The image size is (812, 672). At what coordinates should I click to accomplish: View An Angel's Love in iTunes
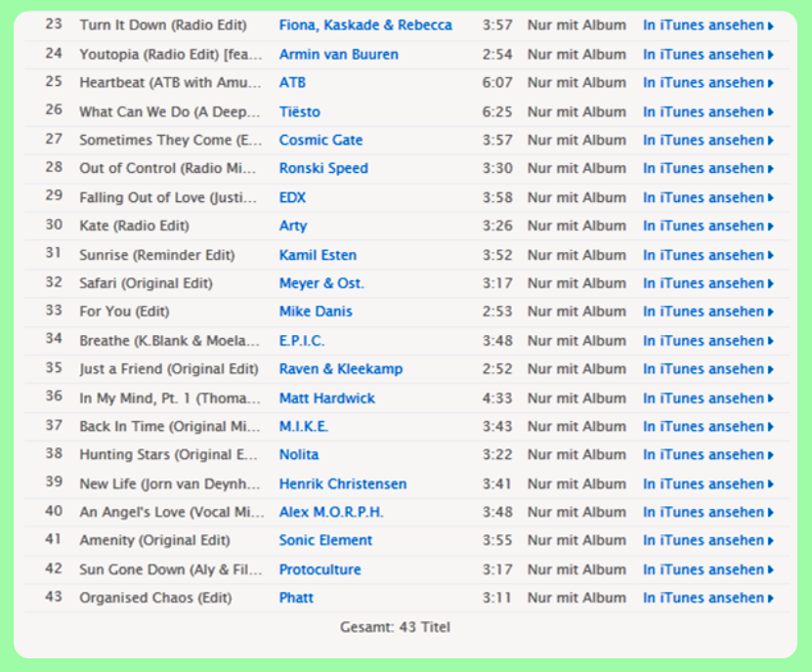(707, 512)
